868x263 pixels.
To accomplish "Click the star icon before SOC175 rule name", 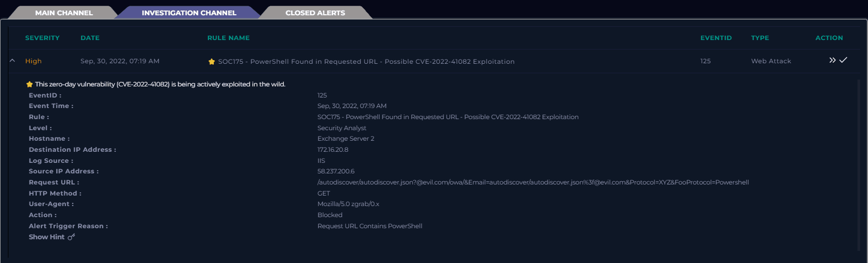I will [212, 62].
